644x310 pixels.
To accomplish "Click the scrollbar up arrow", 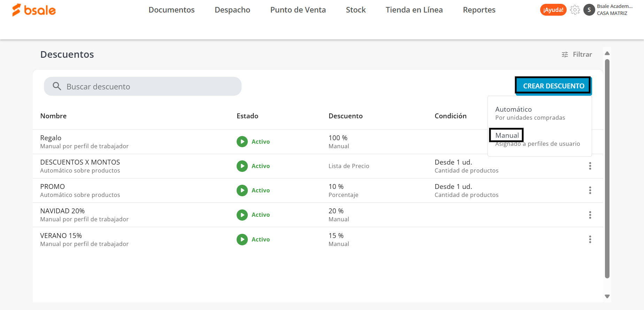I will [607, 53].
